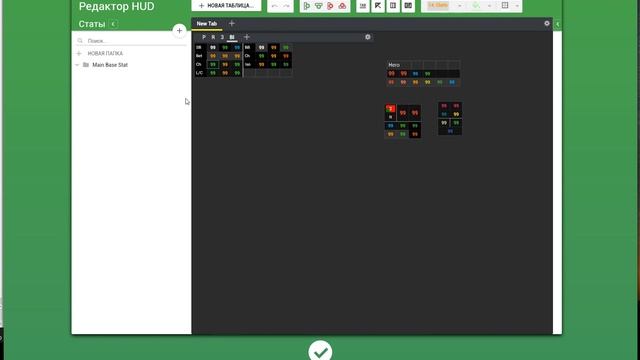Select the table icon sub-tab
The image size is (640, 360).
[x=232, y=37]
